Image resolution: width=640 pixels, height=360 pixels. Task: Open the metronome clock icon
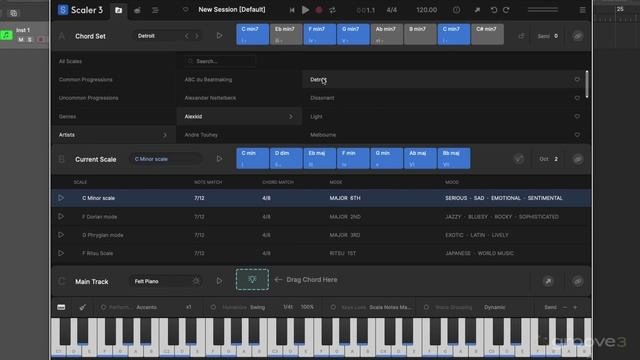click(x=456, y=10)
